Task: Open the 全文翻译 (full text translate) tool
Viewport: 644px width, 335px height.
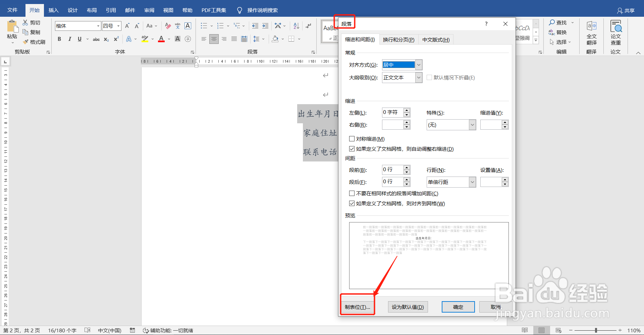Action: point(591,32)
